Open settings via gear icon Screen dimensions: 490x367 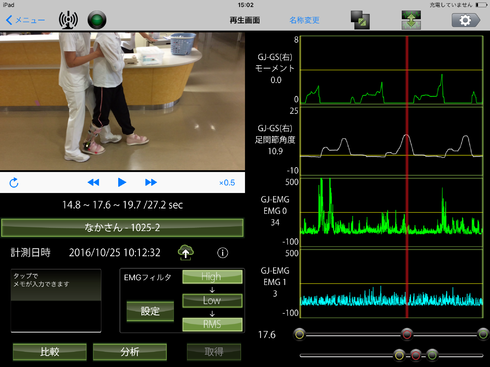pos(466,20)
